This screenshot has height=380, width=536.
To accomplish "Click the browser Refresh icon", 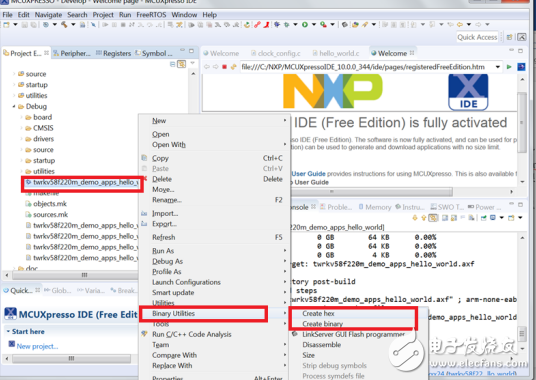I will [x=233, y=67].
